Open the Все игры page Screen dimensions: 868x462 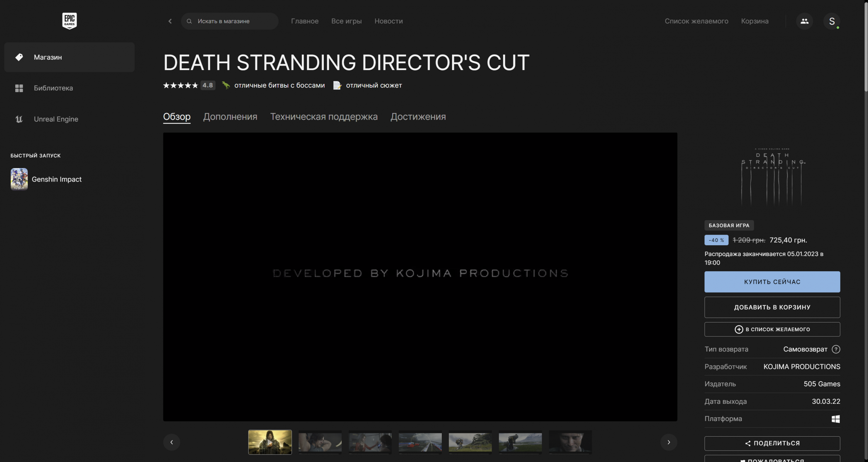[347, 21]
